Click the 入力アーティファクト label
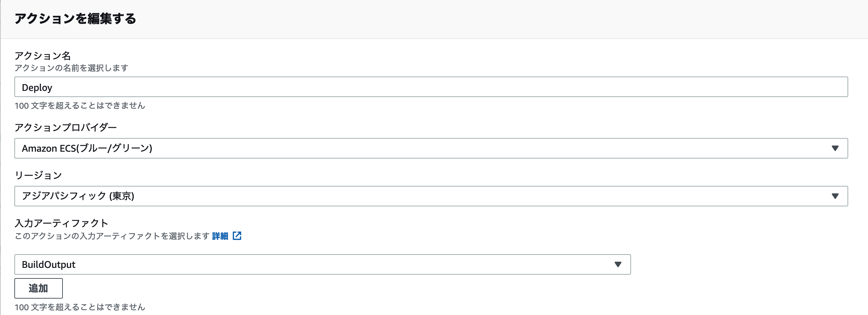 61,223
